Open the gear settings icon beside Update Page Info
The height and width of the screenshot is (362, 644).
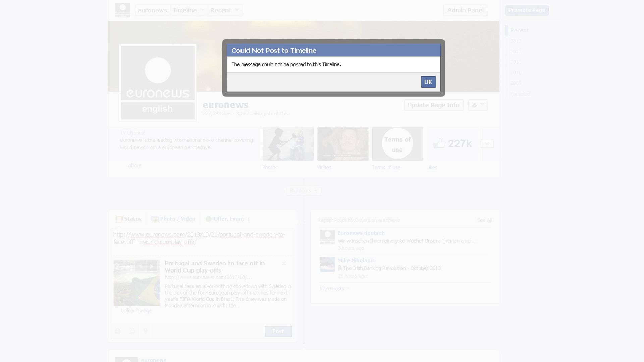pyautogui.click(x=478, y=105)
